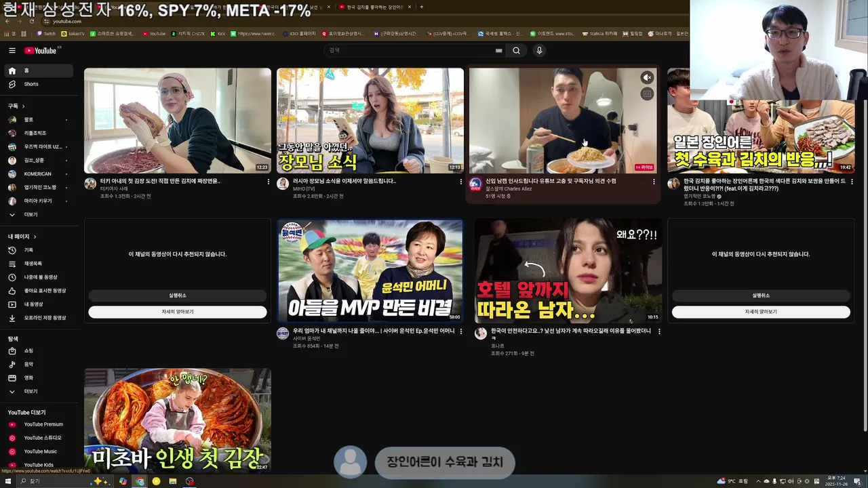Play the 호텔 앞까지 따라온 남자 thumbnail

pos(568,271)
